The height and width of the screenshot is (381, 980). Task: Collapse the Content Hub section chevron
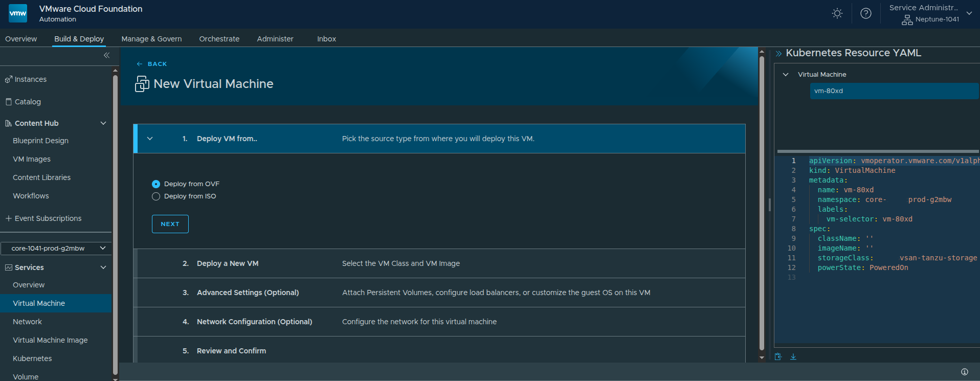point(103,123)
